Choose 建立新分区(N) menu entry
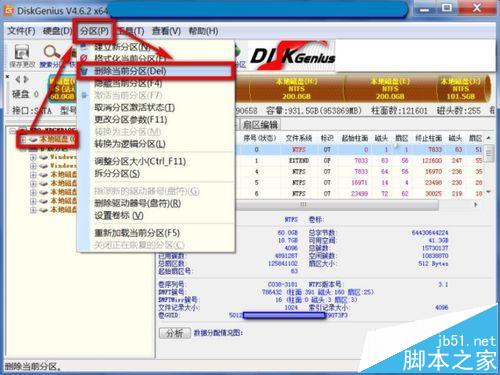500x375 pixels. (155, 47)
